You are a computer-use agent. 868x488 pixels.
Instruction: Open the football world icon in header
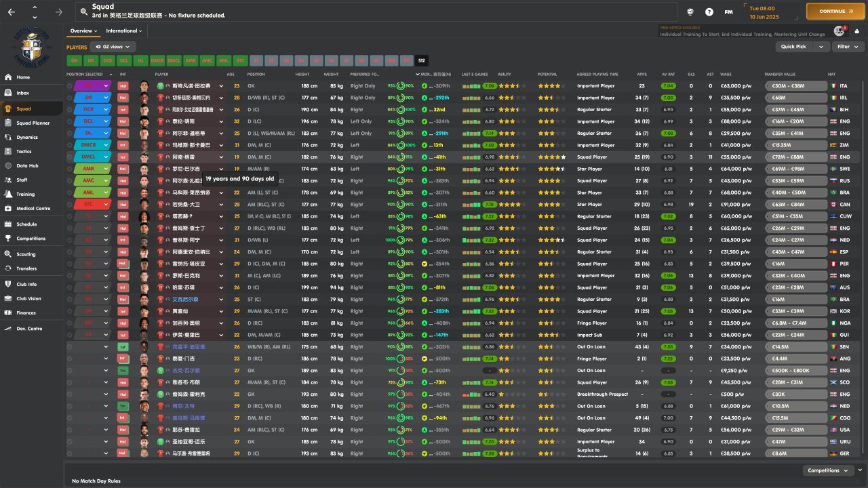pos(690,12)
